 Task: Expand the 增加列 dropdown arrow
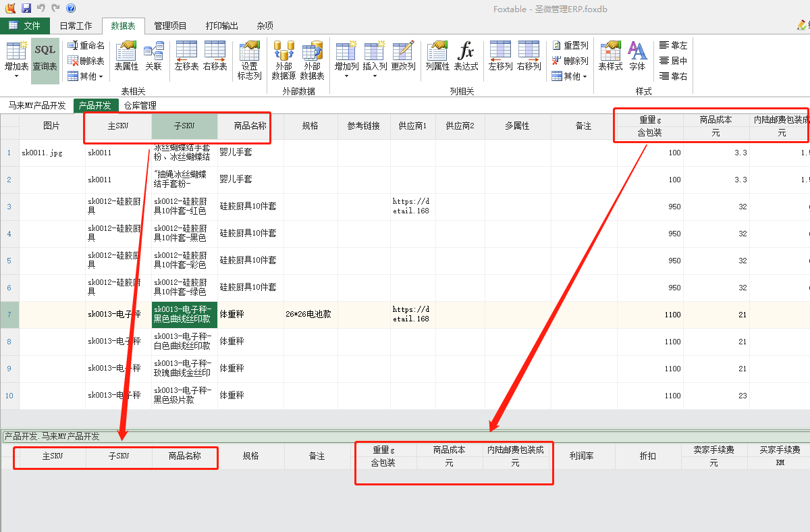[x=346, y=76]
